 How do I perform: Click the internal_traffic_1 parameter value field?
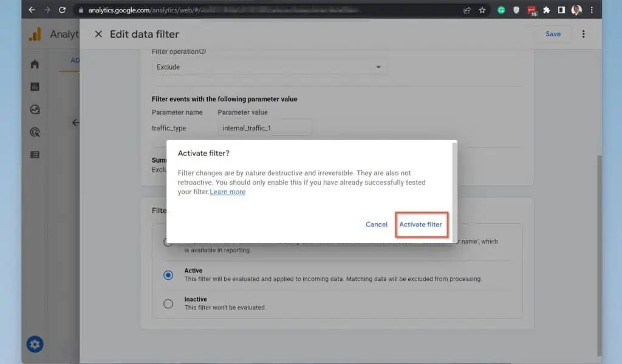point(264,128)
